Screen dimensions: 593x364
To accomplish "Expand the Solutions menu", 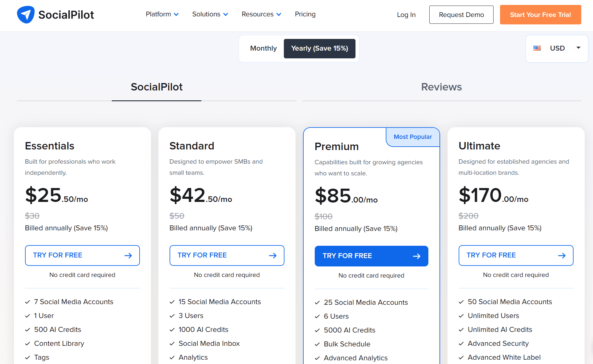I will [x=210, y=14].
